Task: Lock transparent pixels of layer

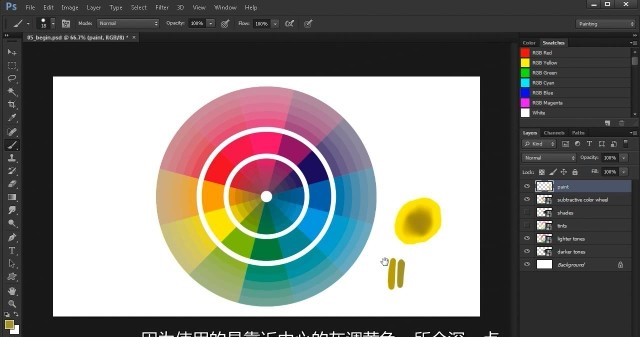Action: point(542,172)
